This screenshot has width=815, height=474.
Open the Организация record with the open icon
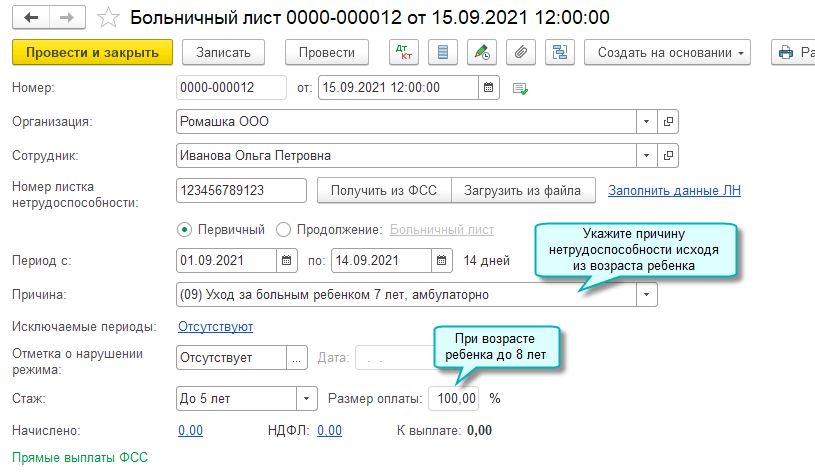pos(668,122)
